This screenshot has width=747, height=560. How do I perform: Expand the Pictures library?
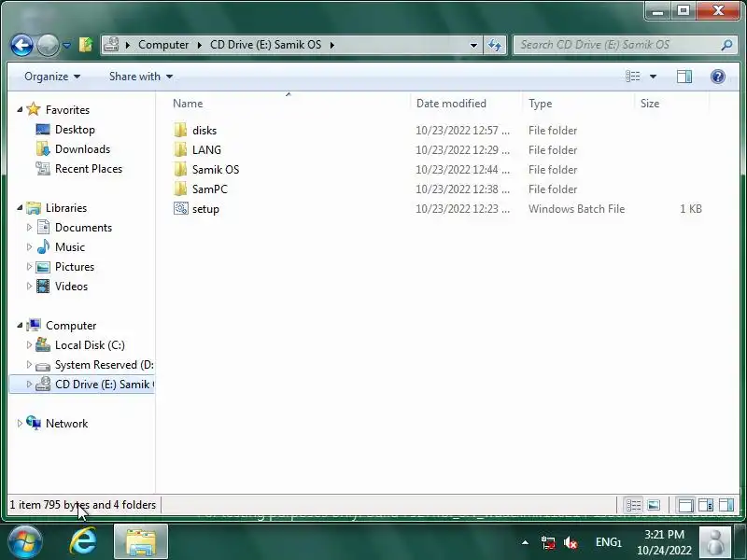pos(29,267)
